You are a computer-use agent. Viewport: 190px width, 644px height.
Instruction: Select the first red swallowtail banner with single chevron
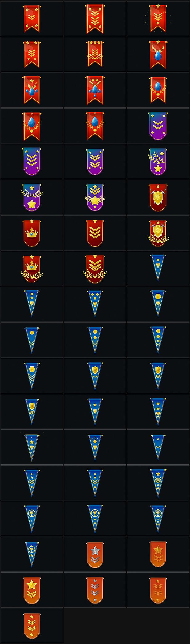(x=32, y=19)
